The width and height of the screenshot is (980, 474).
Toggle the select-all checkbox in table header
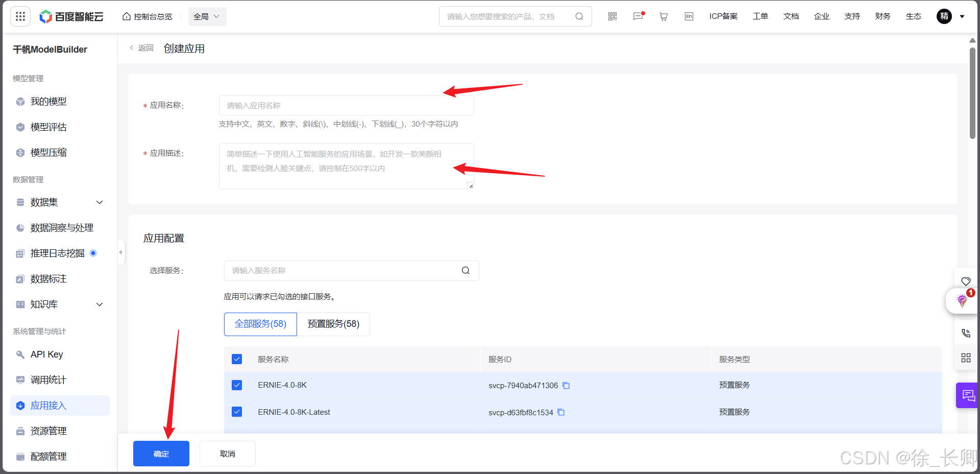pyautogui.click(x=237, y=359)
